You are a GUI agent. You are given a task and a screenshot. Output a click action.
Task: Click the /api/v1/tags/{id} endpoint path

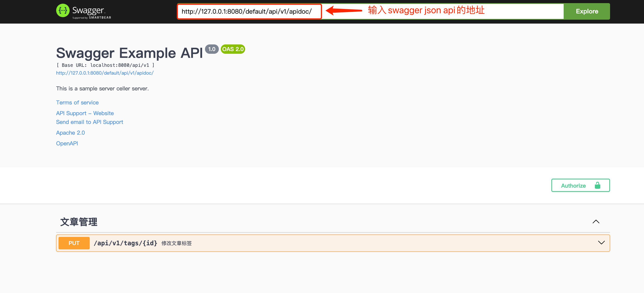125,243
